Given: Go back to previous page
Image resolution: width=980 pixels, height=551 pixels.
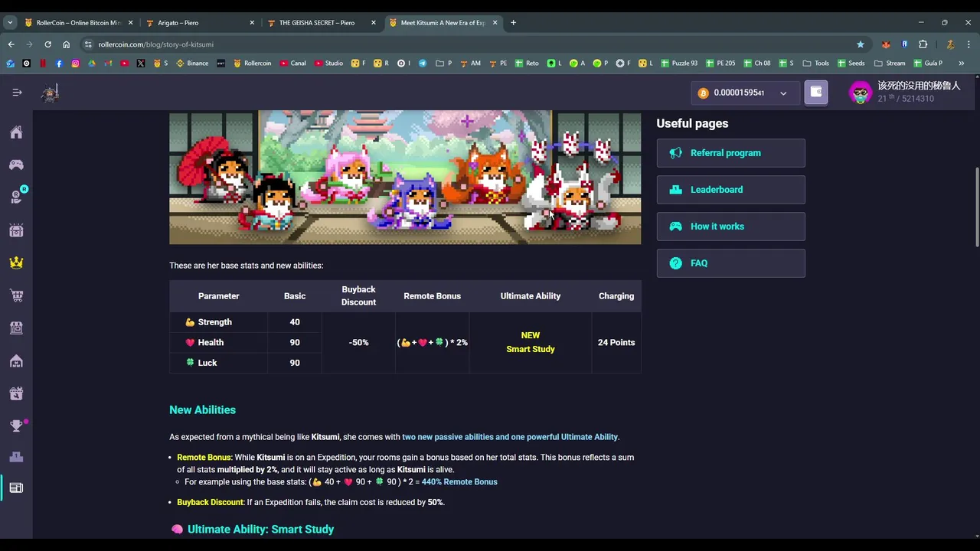Looking at the screenshot, I should pos(11,44).
